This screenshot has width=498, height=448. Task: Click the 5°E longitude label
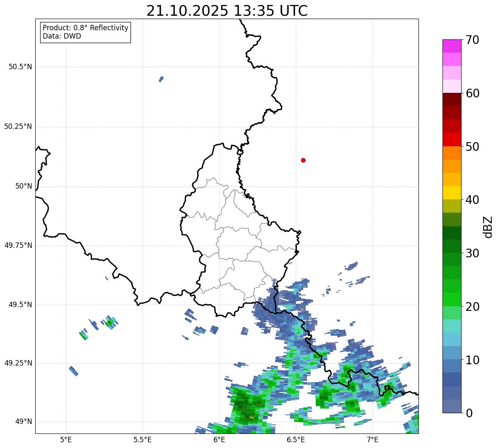[x=66, y=439]
